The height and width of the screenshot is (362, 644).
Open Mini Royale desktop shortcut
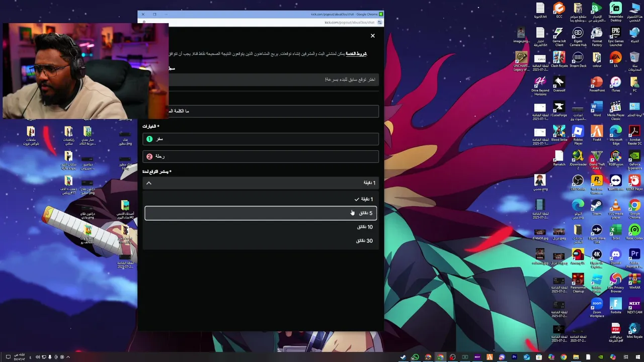click(634, 331)
